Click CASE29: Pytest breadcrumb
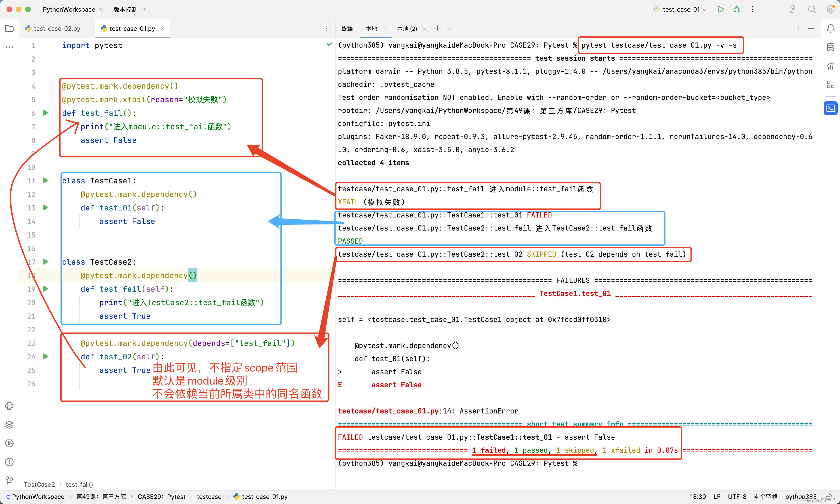This screenshot has width=840, height=504. tap(162, 497)
